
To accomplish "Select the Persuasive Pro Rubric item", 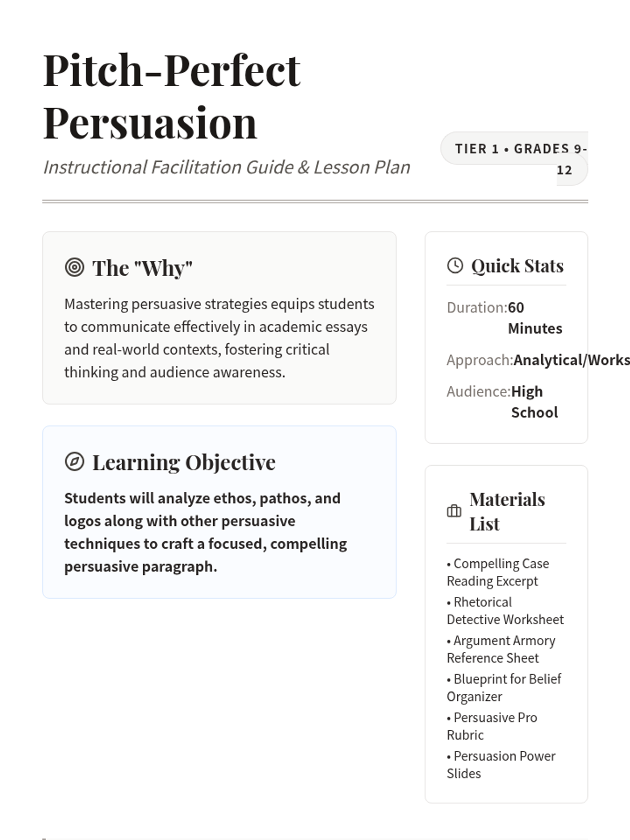I will coord(492,726).
